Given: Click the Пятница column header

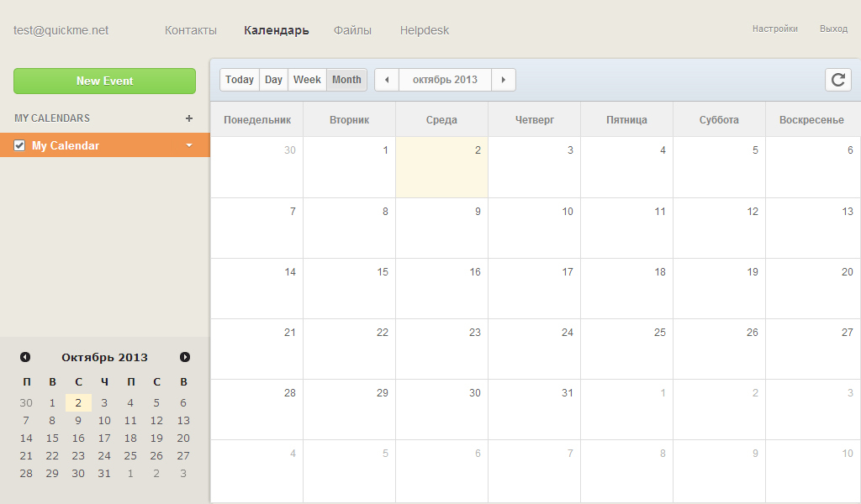Looking at the screenshot, I should 627,119.
